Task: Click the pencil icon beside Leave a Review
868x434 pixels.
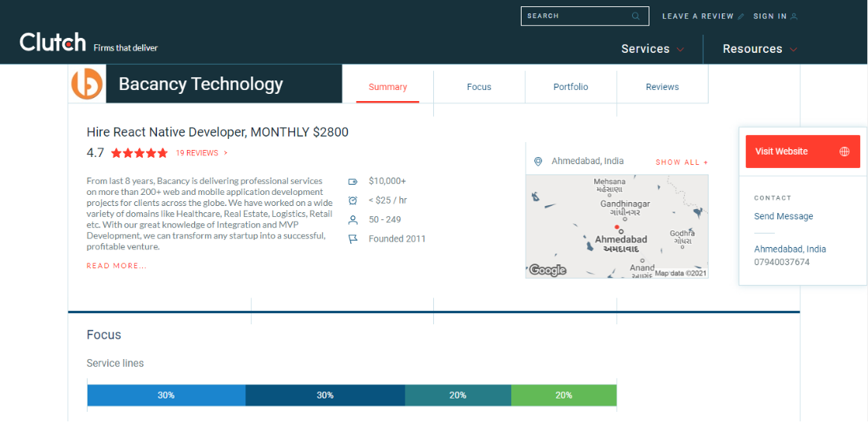Action: [741, 17]
